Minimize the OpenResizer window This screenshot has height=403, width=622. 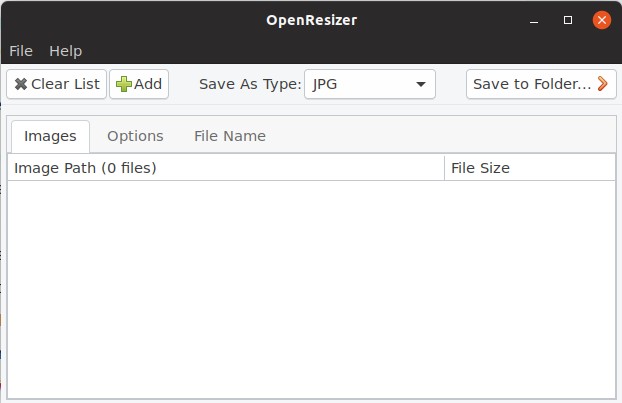click(534, 20)
